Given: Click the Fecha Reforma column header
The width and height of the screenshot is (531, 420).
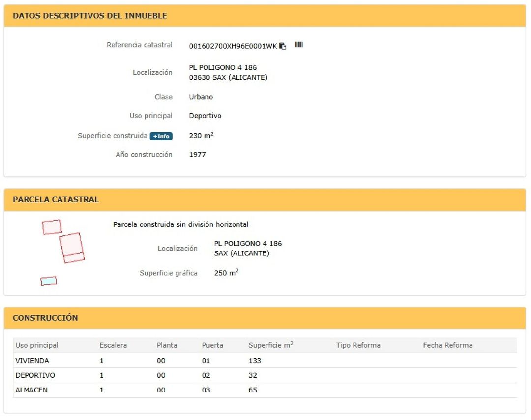Looking at the screenshot, I should coord(448,345).
